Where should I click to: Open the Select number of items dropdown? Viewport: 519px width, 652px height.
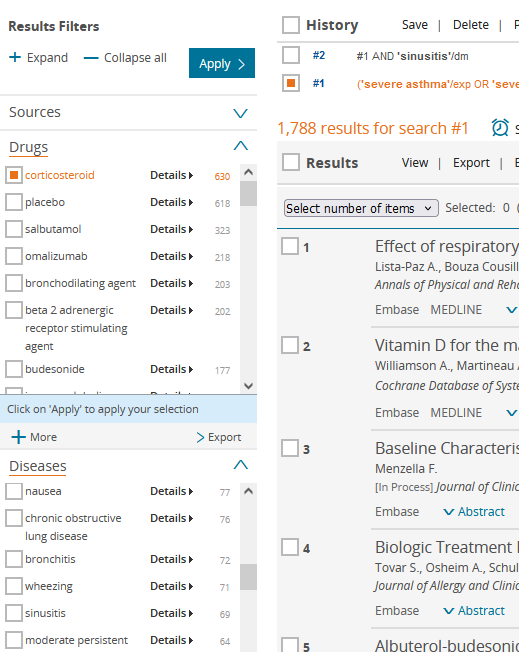361,208
